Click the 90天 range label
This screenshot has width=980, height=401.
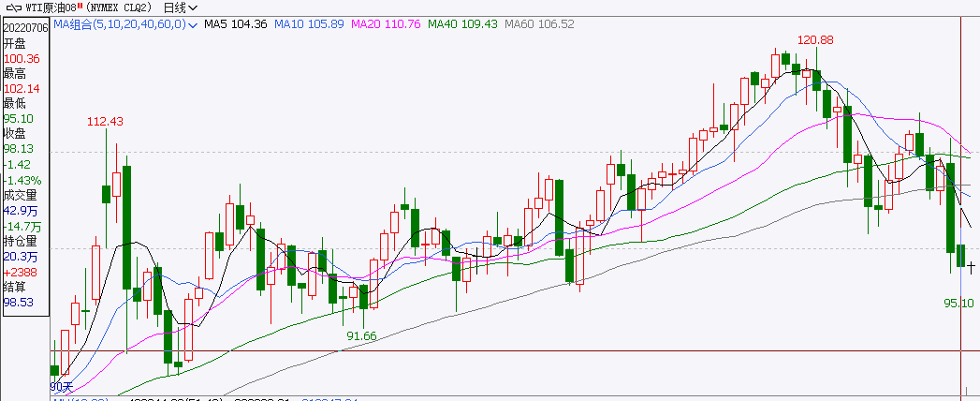point(62,386)
